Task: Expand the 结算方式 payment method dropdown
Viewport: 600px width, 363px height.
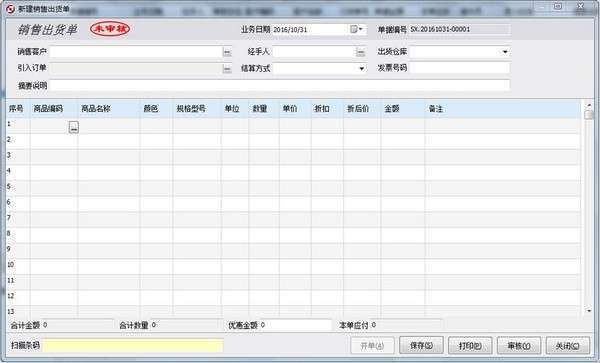Action: [361, 69]
